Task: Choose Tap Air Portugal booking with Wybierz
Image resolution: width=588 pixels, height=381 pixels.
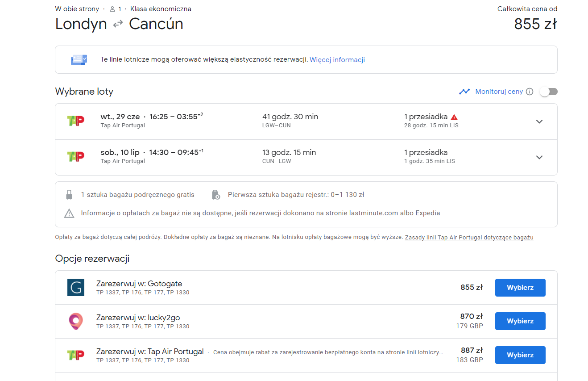Action: point(520,355)
